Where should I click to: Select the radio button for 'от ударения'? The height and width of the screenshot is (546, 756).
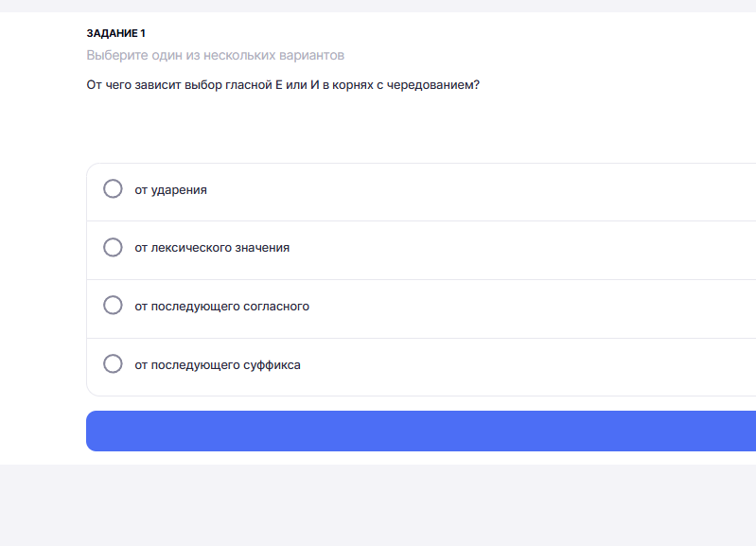click(113, 189)
